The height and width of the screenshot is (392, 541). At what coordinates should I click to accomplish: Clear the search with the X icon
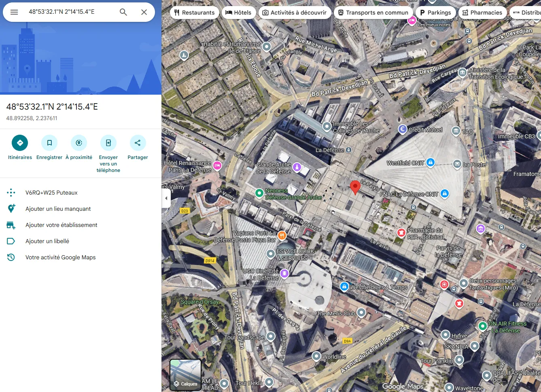[144, 12]
